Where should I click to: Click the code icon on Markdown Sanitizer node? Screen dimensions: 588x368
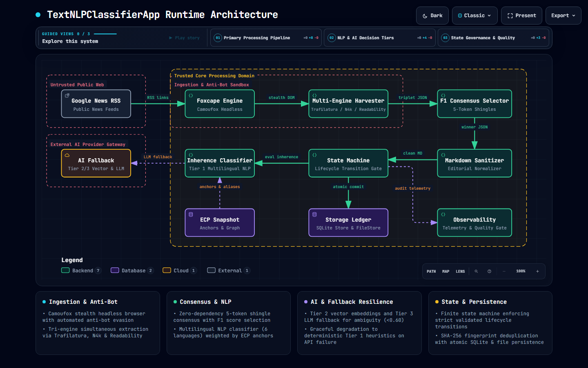(x=443, y=155)
